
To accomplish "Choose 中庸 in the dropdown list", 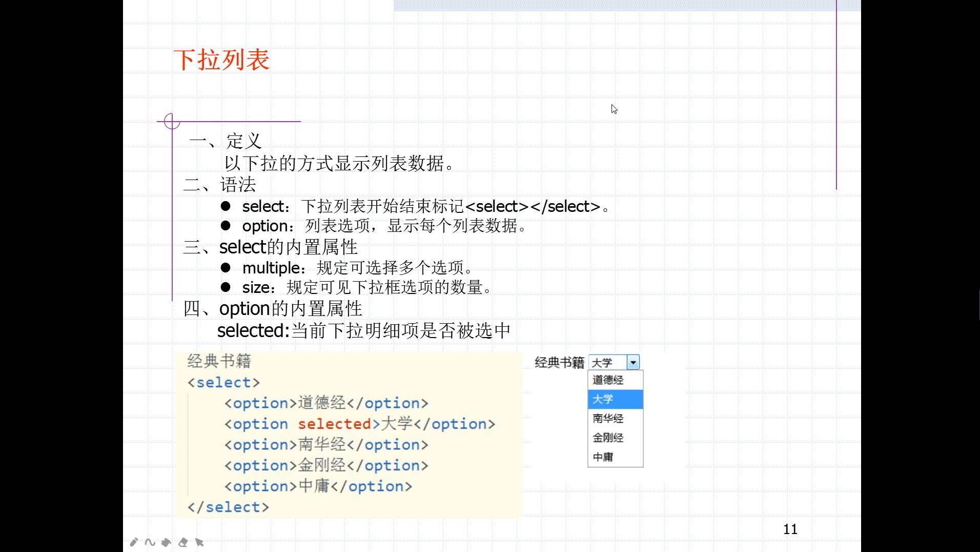I will point(615,457).
